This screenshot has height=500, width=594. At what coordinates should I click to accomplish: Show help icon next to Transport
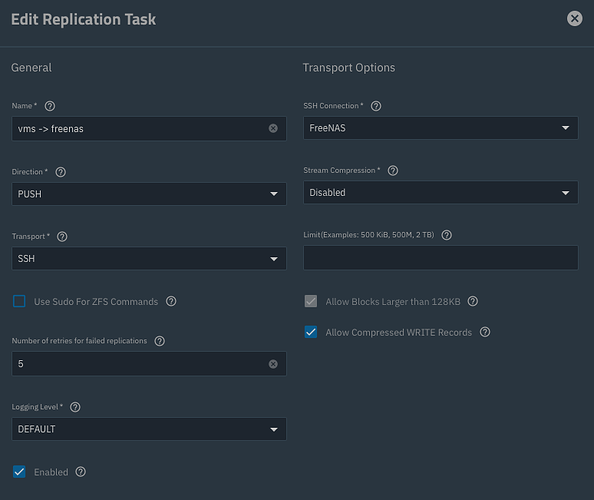62,237
